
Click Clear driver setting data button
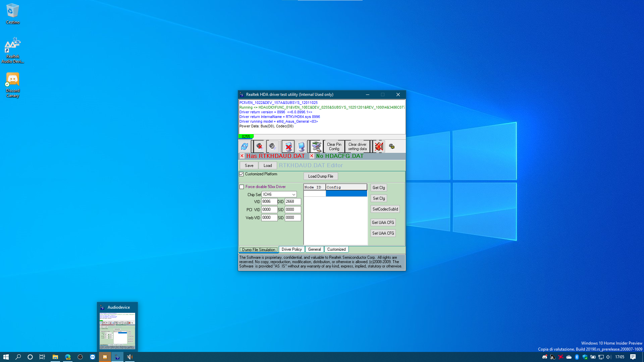pos(357,146)
